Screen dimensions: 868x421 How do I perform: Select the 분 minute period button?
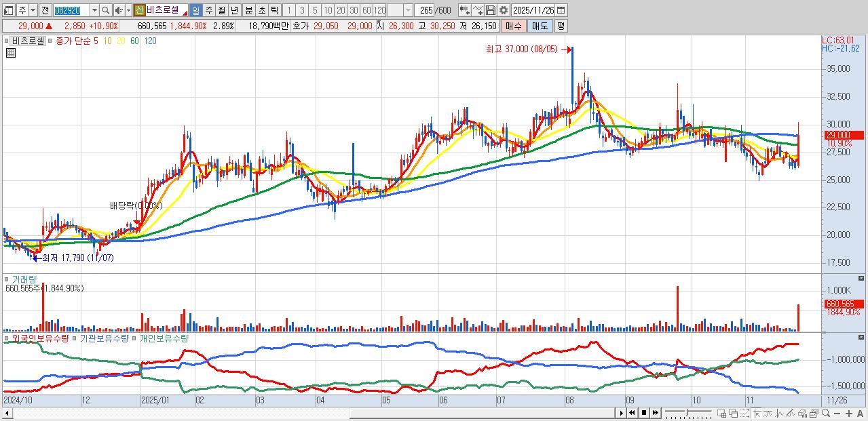248,10
